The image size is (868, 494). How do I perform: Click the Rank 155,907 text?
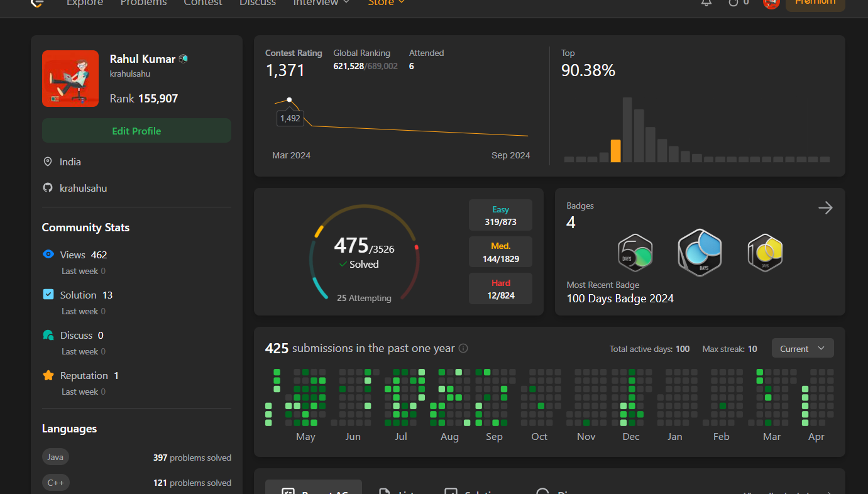(x=144, y=99)
